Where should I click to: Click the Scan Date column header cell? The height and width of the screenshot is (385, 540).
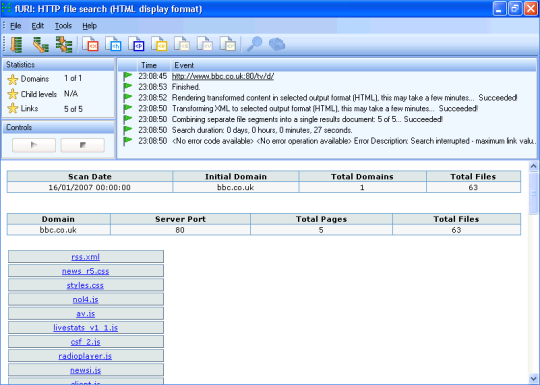point(90,177)
